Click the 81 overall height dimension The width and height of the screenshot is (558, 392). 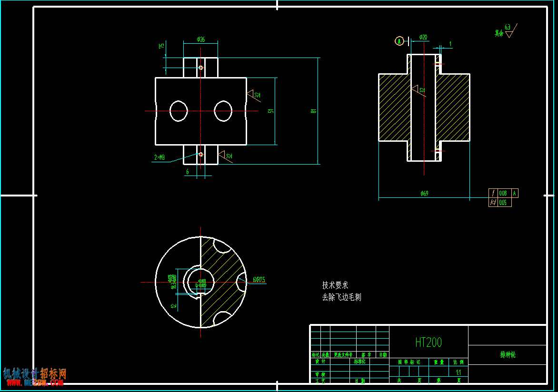[314, 111]
